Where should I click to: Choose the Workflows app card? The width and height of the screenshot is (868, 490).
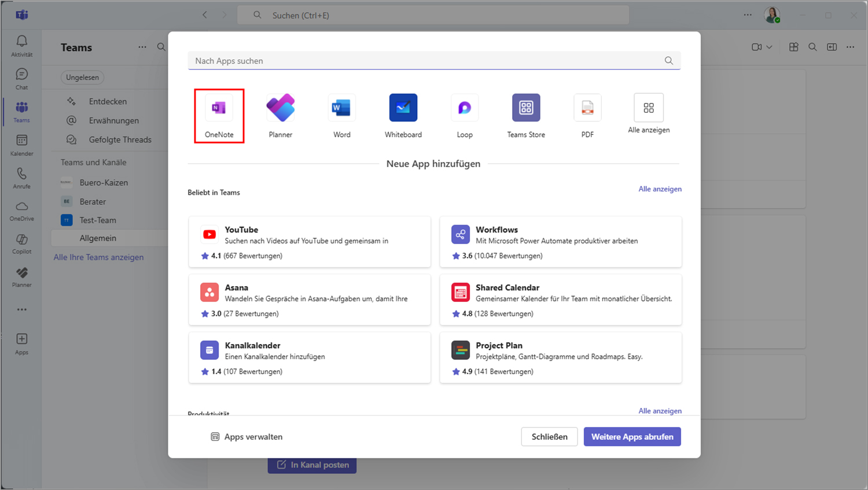click(x=560, y=242)
